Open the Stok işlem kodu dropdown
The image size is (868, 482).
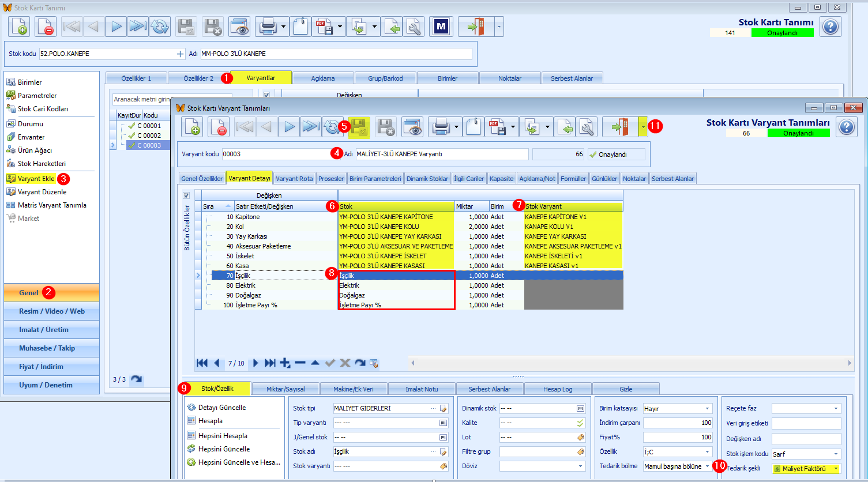click(806, 454)
